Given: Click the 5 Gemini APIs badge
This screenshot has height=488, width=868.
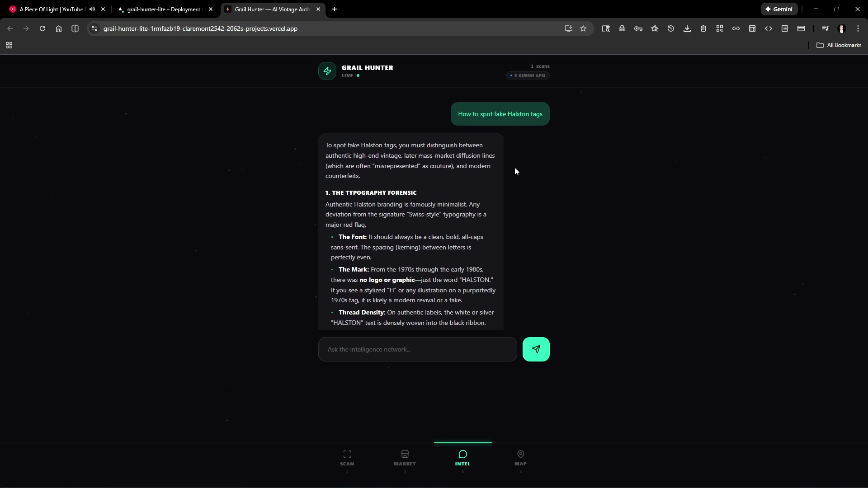Looking at the screenshot, I should click(x=528, y=75).
